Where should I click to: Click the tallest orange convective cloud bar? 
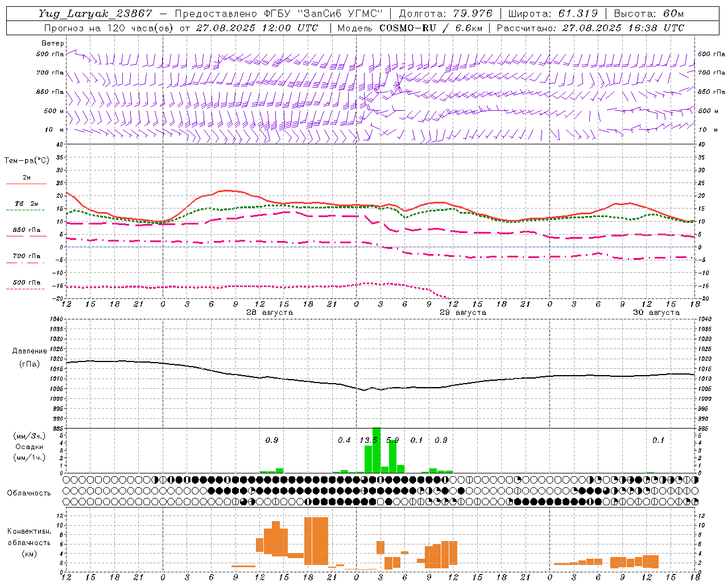pyautogui.click(x=316, y=541)
